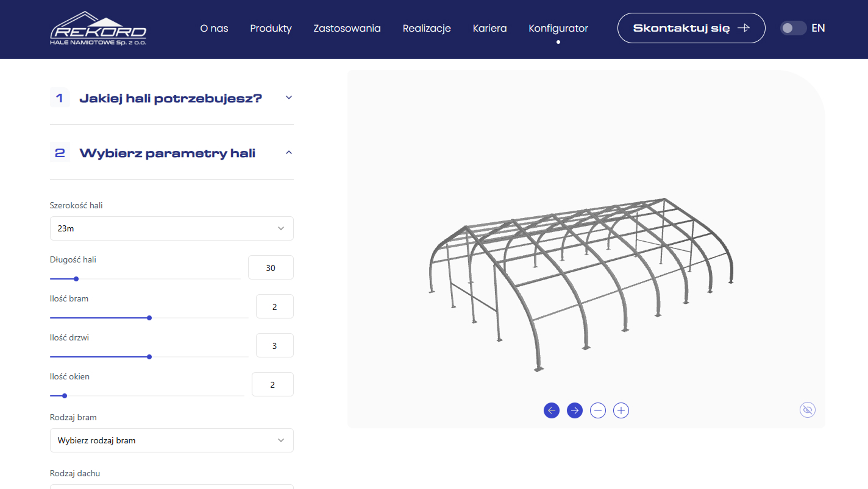868x489 pixels.
Task: Toggle hall cover visibility eye icon
Action: [x=808, y=410]
